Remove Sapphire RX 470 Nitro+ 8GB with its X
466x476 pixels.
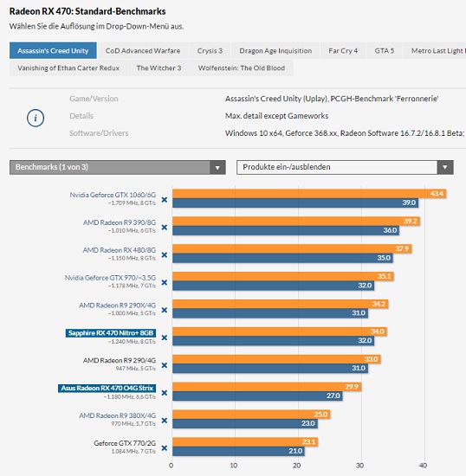[x=165, y=338]
